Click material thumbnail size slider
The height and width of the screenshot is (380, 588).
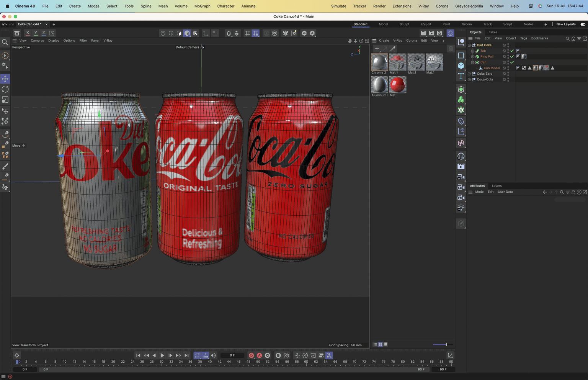pyautogui.click(x=443, y=344)
